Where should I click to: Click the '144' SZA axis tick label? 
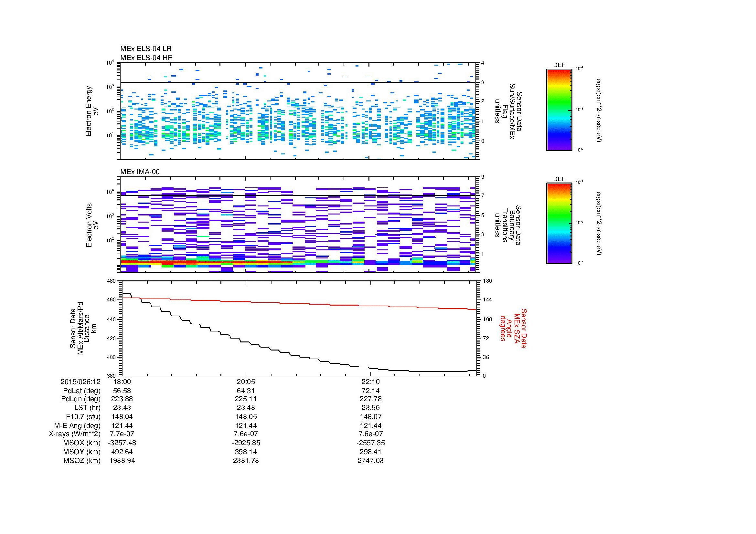[487, 300]
